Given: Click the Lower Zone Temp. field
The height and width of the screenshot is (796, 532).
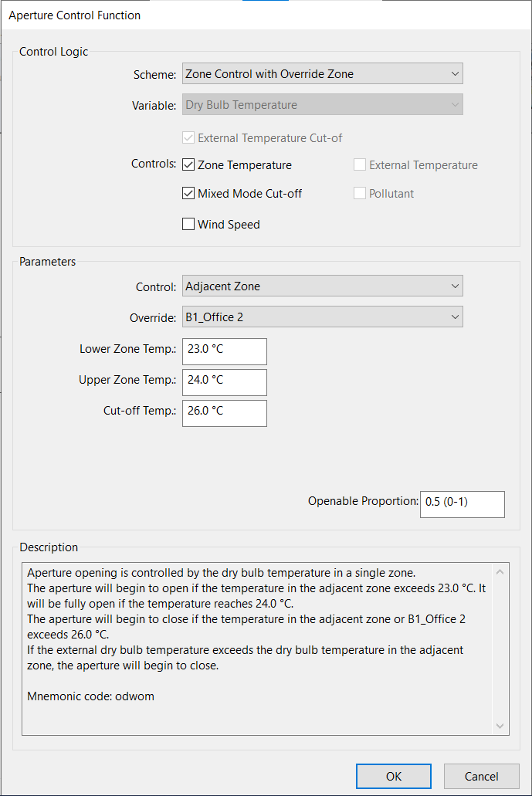Looking at the screenshot, I should point(225,351).
